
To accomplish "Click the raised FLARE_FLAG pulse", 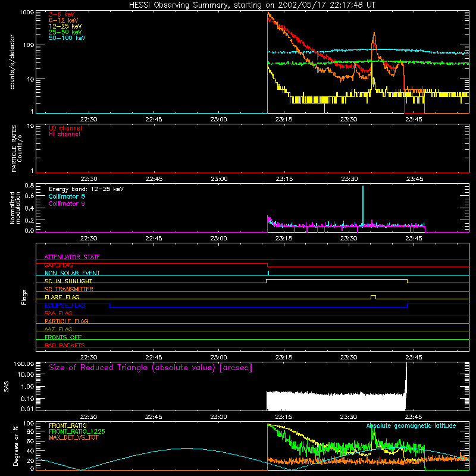I will pyautogui.click(x=374, y=297).
